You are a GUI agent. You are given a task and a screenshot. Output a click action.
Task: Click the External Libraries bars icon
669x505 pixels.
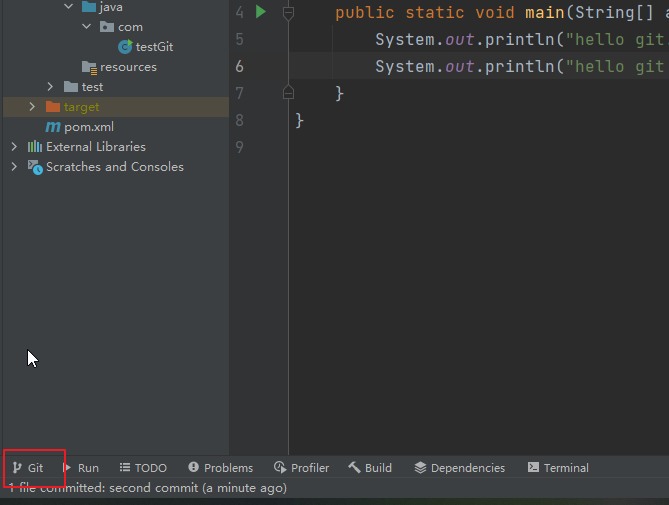click(35, 147)
